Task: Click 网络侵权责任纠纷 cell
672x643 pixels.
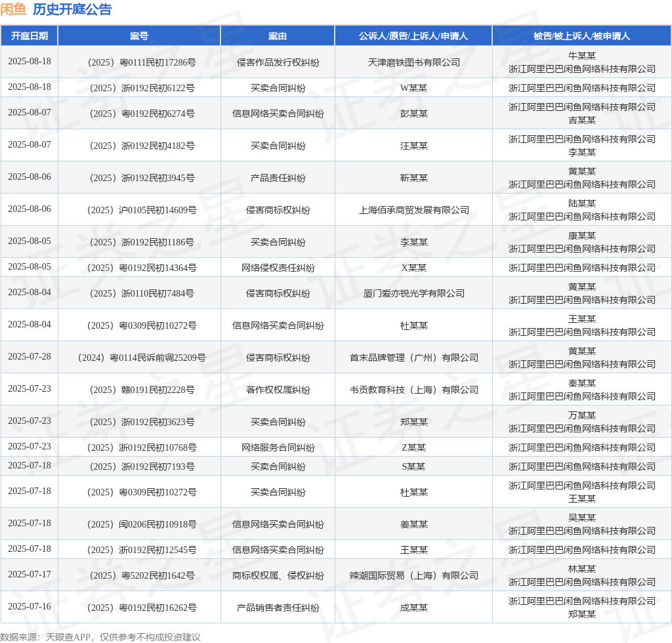Action: (278, 268)
